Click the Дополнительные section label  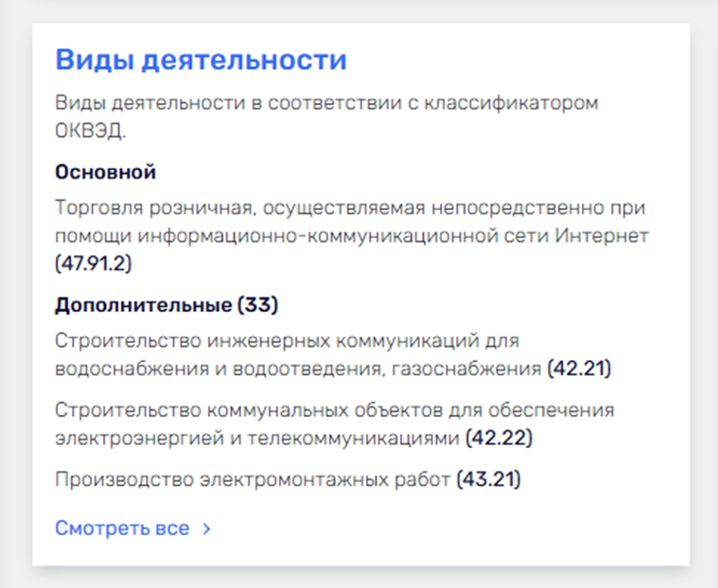click(143, 305)
